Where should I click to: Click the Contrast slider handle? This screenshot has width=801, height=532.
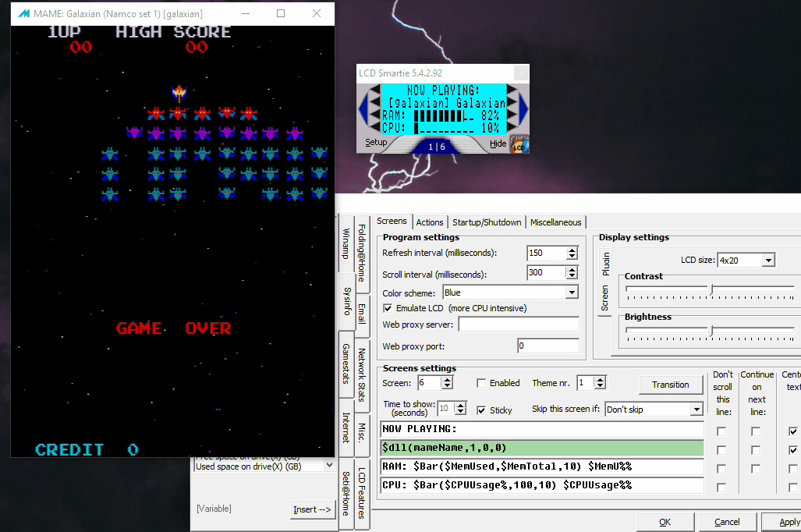(x=711, y=289)
